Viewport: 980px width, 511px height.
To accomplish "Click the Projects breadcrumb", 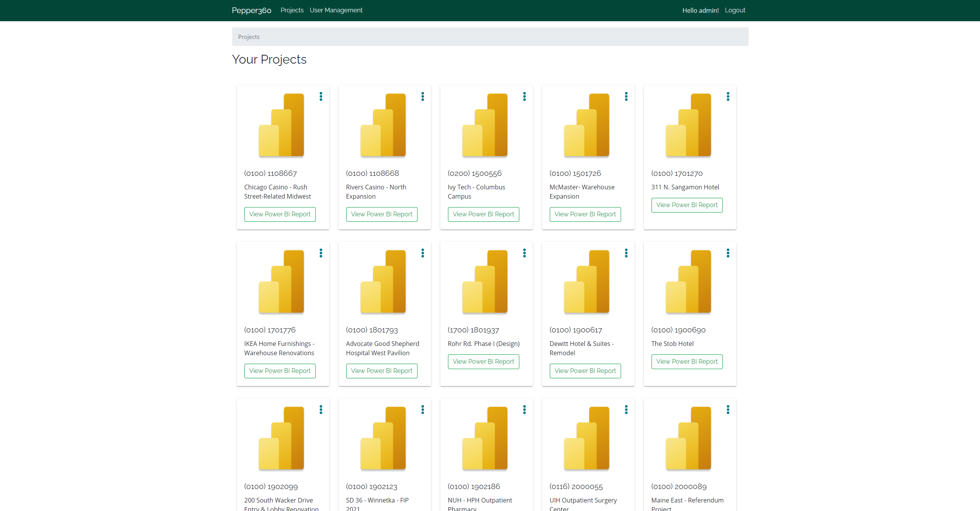I will point(249,37).
